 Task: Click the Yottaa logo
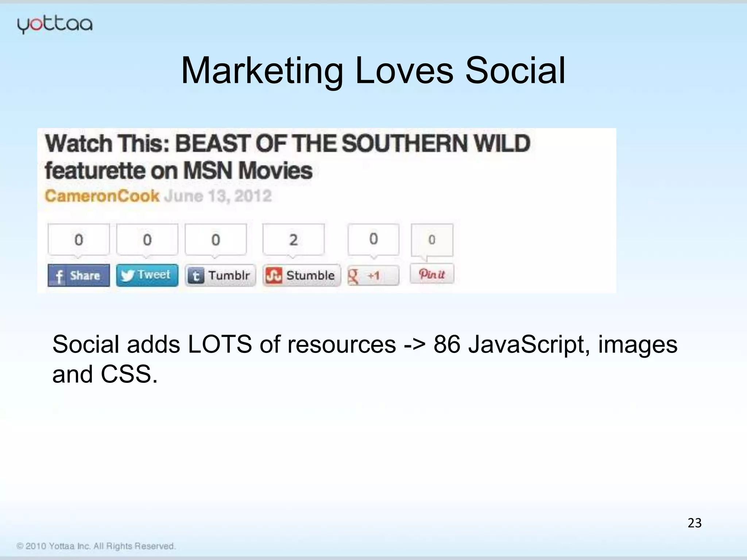pyautogui.click(x=55, y=25)
